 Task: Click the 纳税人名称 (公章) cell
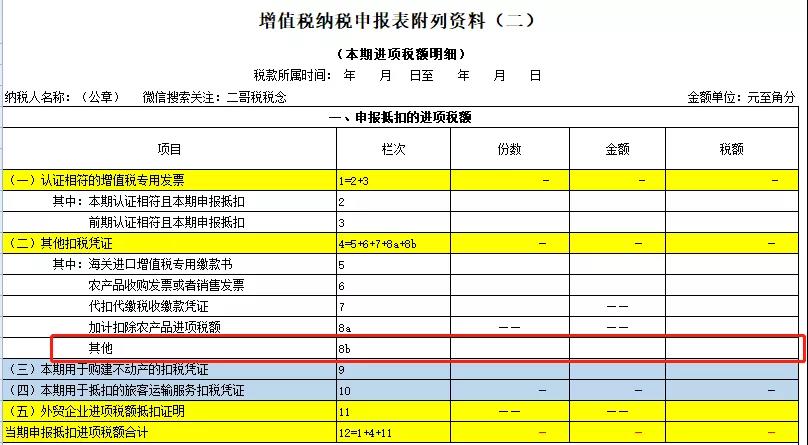click(x=63, y=97)
